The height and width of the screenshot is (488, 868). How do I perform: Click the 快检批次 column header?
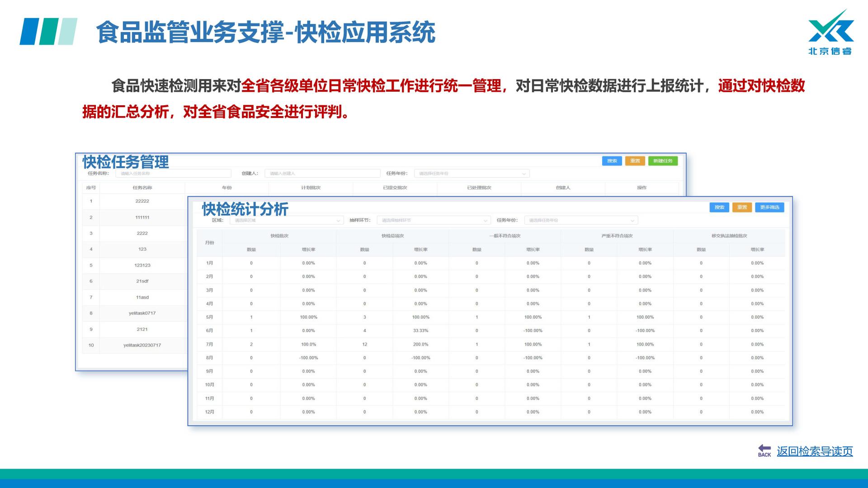click(279, 236)
